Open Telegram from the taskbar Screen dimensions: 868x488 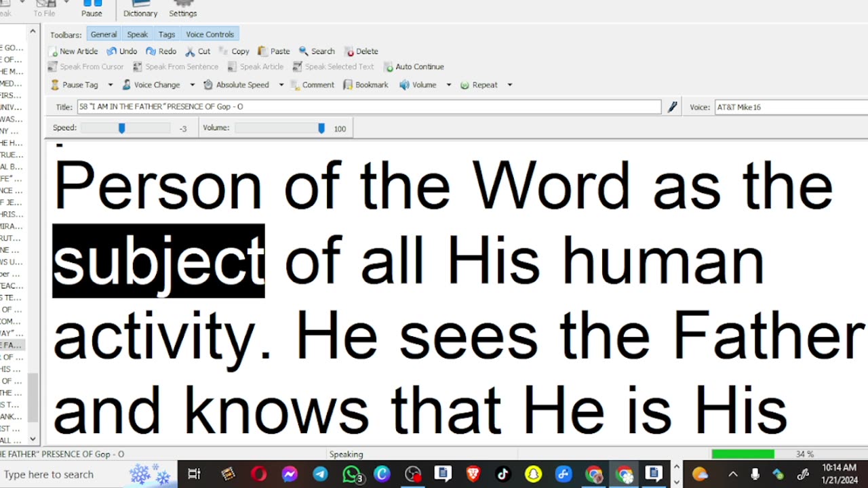pyautogui.click(x=320, y=474)
